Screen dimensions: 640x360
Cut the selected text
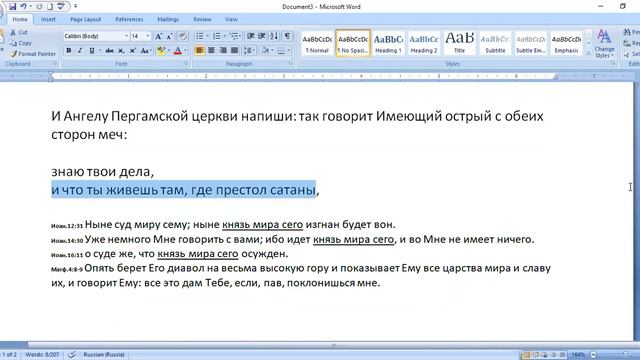19,32
